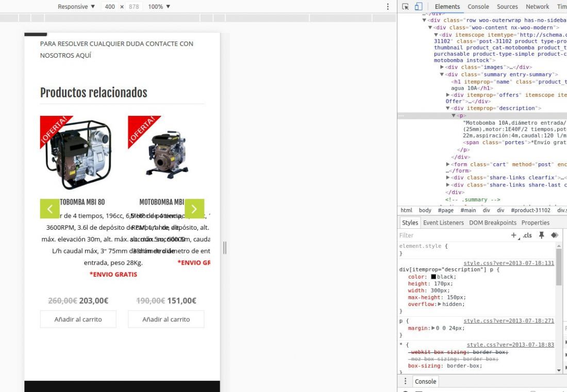The height and width of the screenshot is (392, 567).
Task: Expand the share-links share-last div
Action: click(447, 184)
